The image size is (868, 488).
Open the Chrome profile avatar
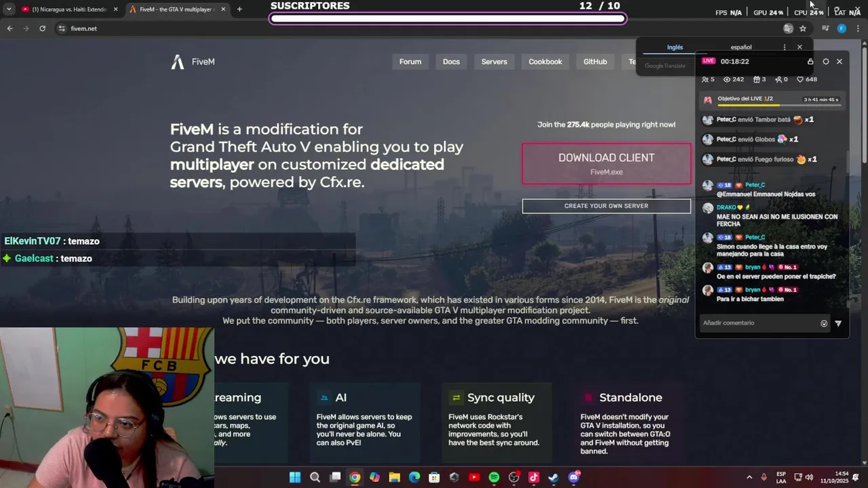(842, 28)
